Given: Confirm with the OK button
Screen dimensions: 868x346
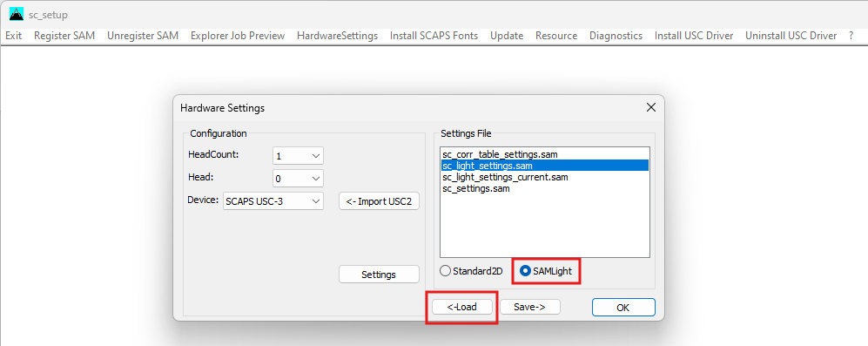Looking at the screenshot, I should (623, 308).
